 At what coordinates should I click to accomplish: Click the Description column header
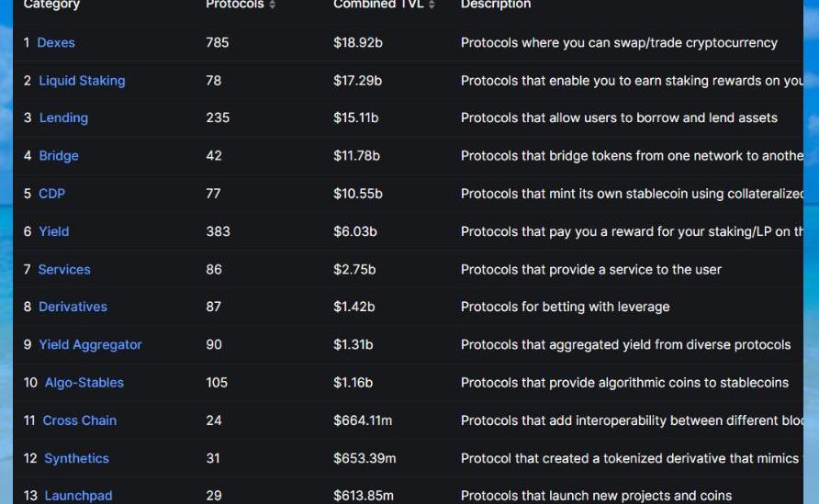[x=496, y=5]
